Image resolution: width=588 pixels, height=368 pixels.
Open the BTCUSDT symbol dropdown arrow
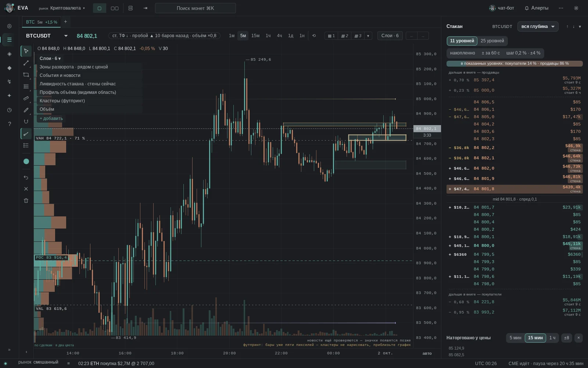[66, 36]
